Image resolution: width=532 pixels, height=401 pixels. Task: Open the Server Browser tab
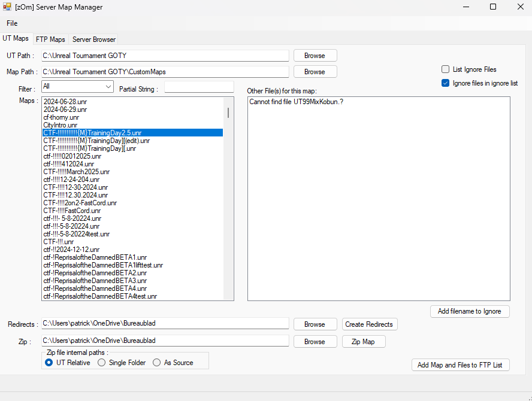tap(94, 40)
